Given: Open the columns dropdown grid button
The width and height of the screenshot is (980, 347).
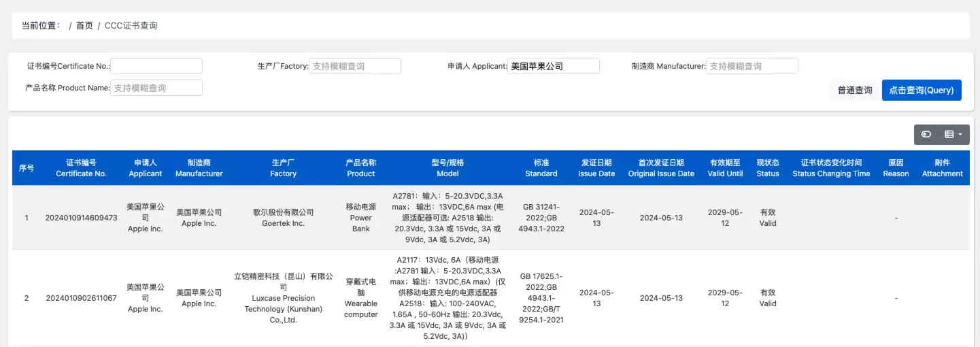Looking at the screenshot, I should 953,135.
